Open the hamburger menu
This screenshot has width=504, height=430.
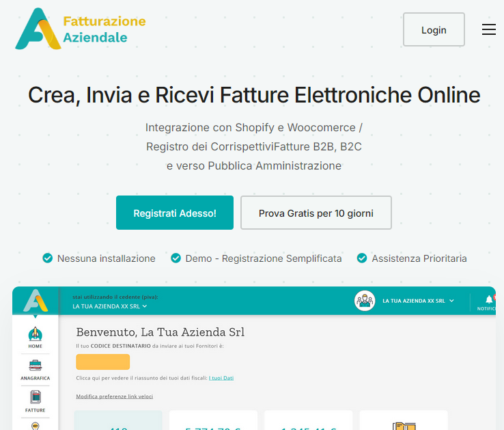click(488, 29)
